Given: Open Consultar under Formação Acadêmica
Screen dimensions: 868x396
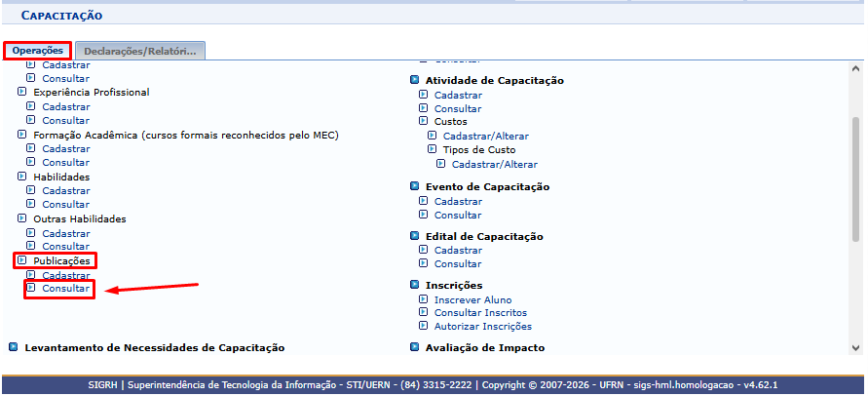Looking at the screenshot, I should 66,163.
